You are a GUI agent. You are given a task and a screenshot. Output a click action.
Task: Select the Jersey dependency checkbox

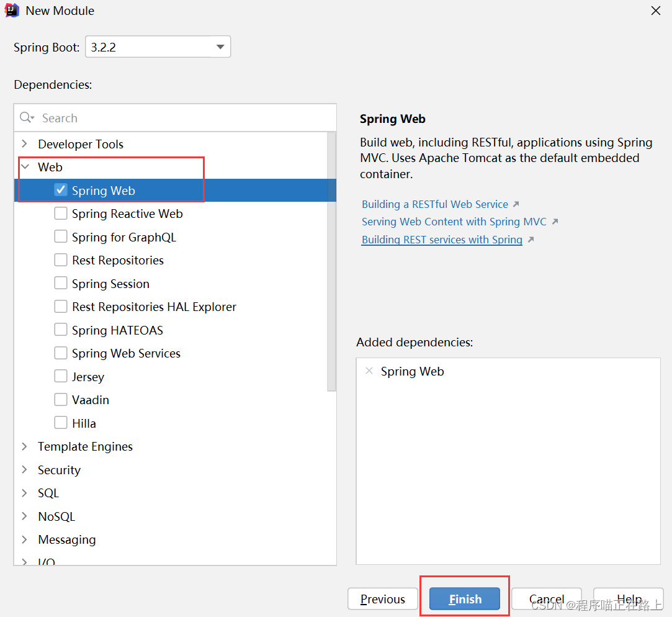coord(61,377)
